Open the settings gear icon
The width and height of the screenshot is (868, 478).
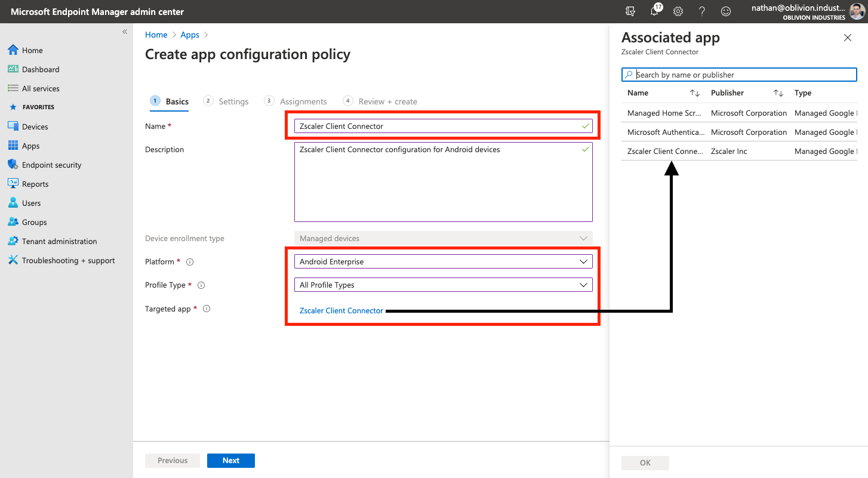click(678, 11)
